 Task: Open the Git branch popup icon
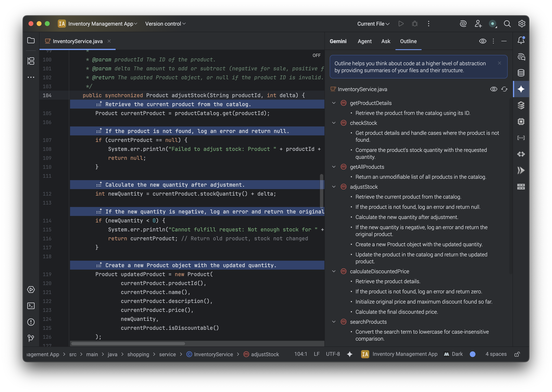(x=31, y=338)
